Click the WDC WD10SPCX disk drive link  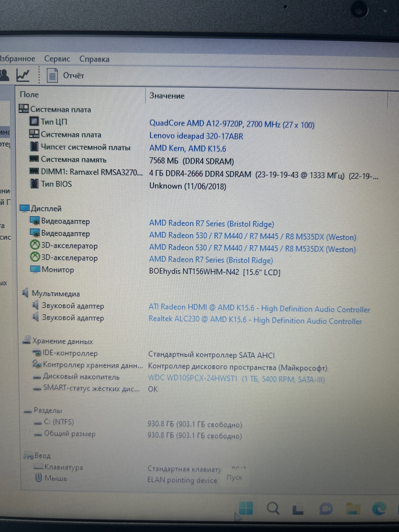[x=236, y=379]
